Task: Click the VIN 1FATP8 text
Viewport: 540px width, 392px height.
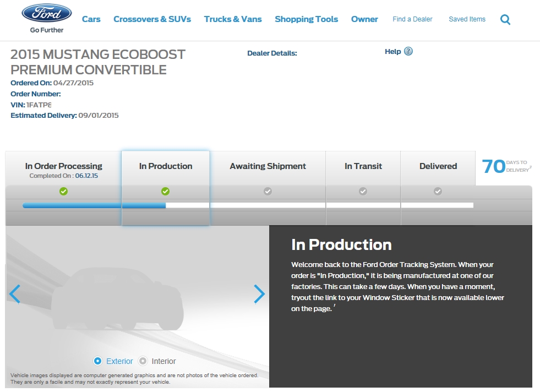Action: [x=31, y=105]
